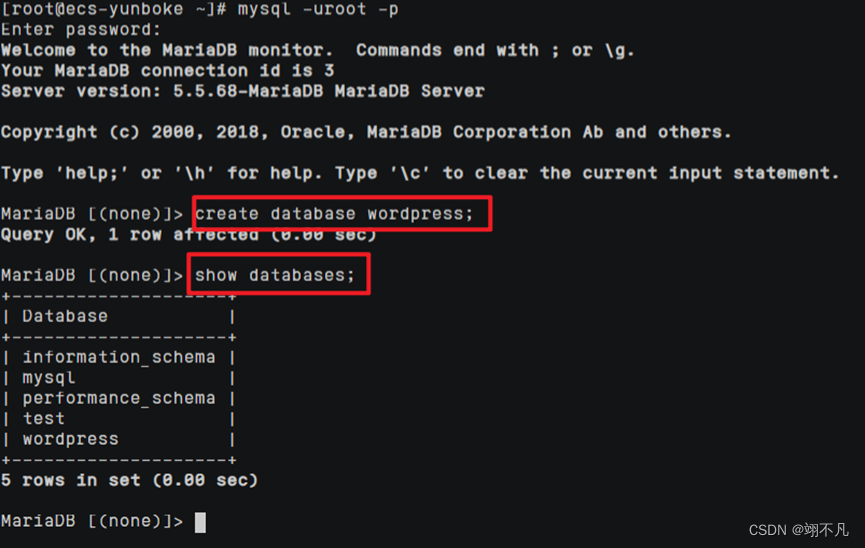The height and width of the screenshot is (548, 865).
Task: Click the terminal cursor block at prompt
Action: [x=200, y=522]
